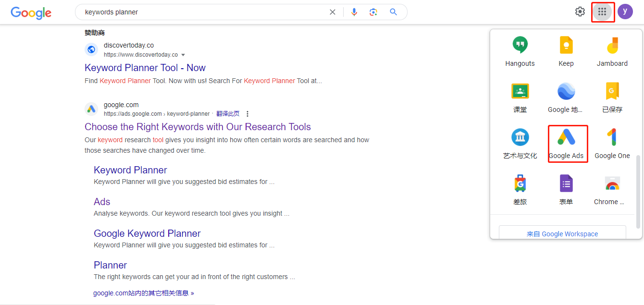Image resolution: width=644 pixels, height=305 pixels.
Task: Open the settings gear menu
Action: [580, 12]
